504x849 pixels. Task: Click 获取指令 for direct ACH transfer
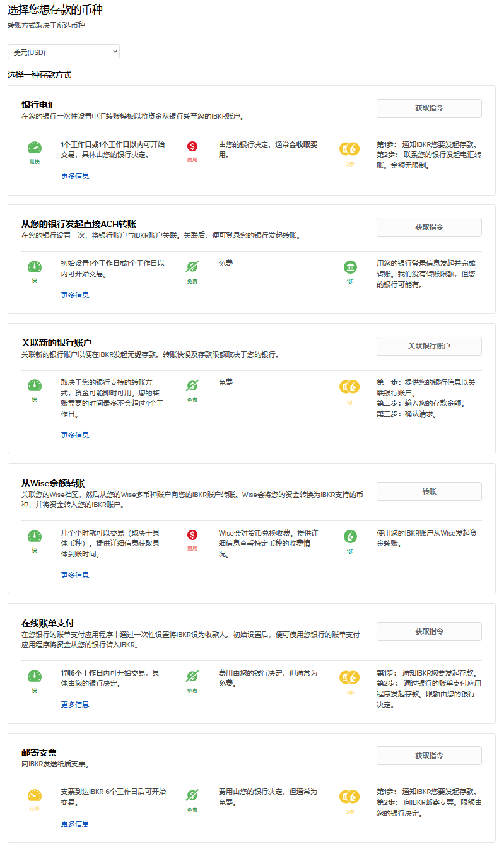click(429, 227)
